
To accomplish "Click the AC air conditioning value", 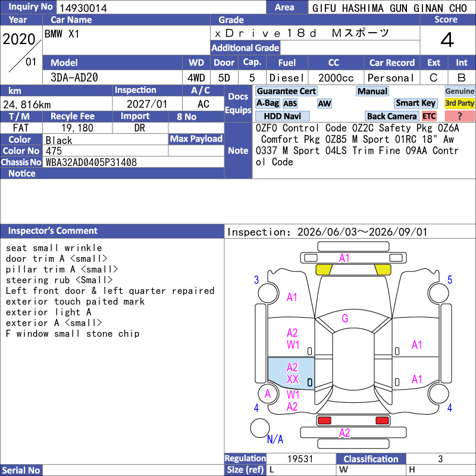I will 203,104.
